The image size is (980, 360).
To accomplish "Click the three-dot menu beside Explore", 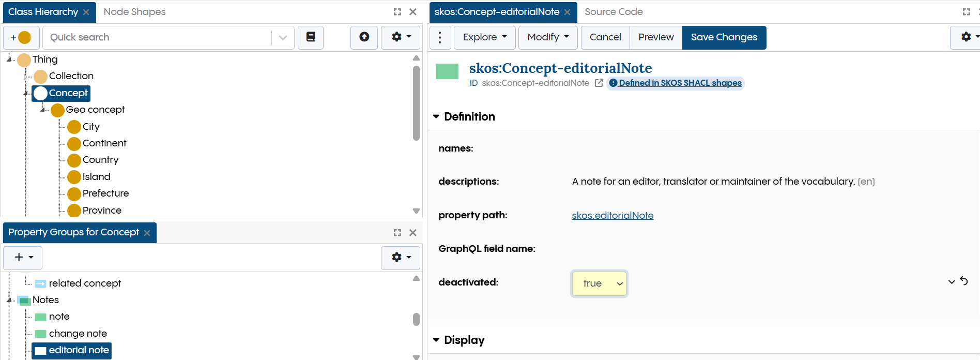I will pyautogui.click(x=440, y=37).
